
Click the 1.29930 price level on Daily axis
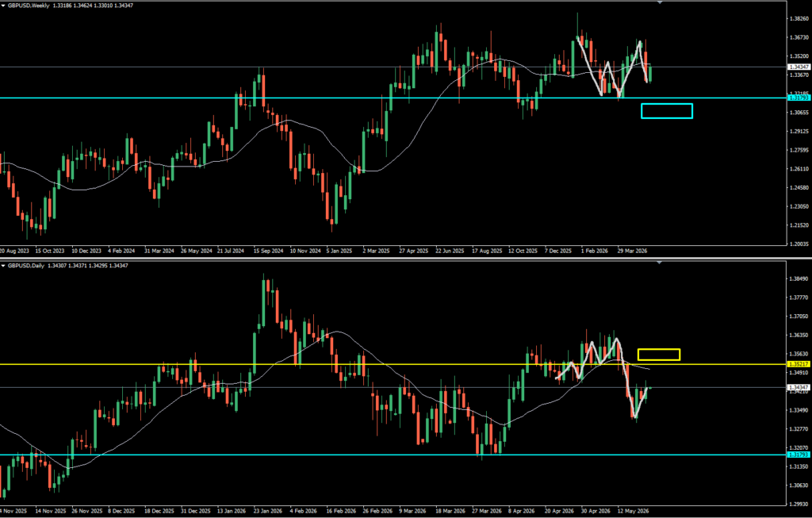[x=799, y=504]
